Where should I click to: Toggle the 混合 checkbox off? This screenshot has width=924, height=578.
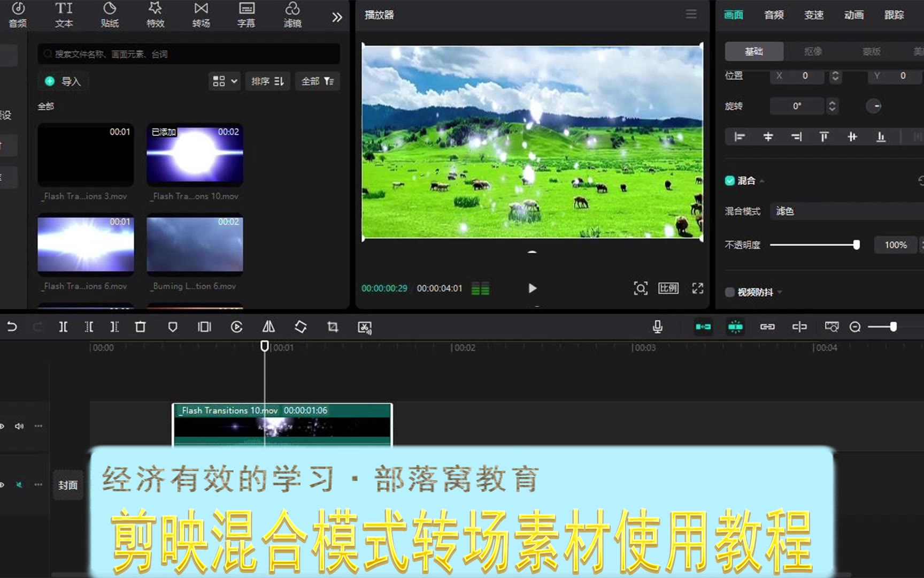730,181
